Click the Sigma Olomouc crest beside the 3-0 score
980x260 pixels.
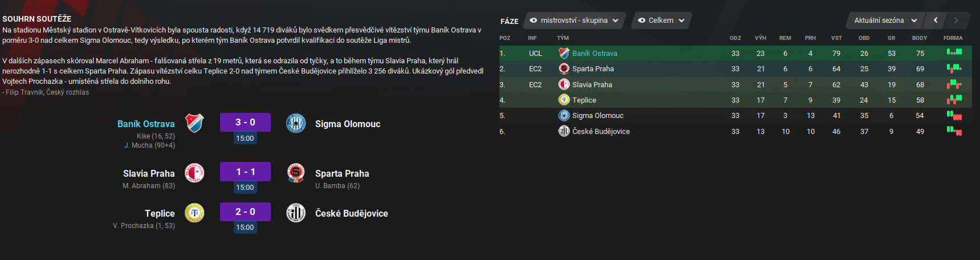coord(296,123)
